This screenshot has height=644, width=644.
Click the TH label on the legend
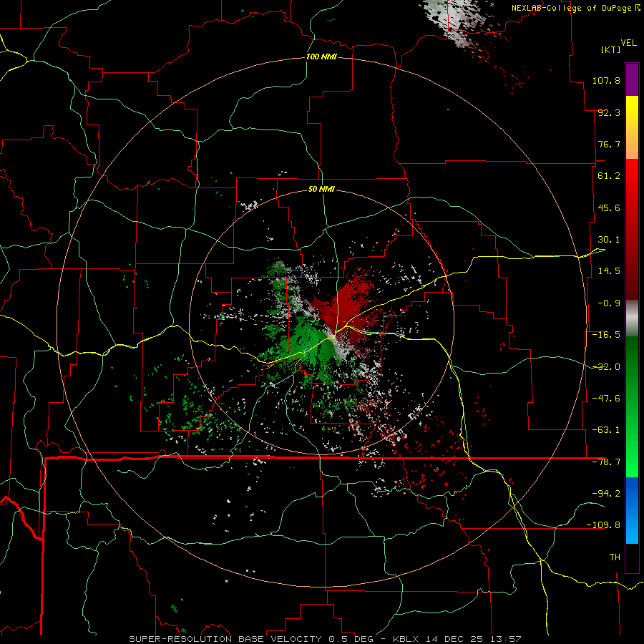[x=615, y=557]
